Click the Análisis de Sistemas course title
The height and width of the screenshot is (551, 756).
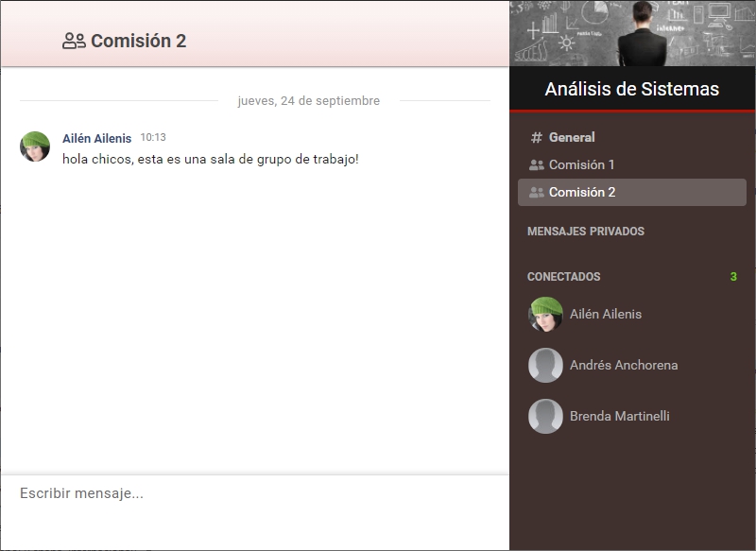coord(631,89)
